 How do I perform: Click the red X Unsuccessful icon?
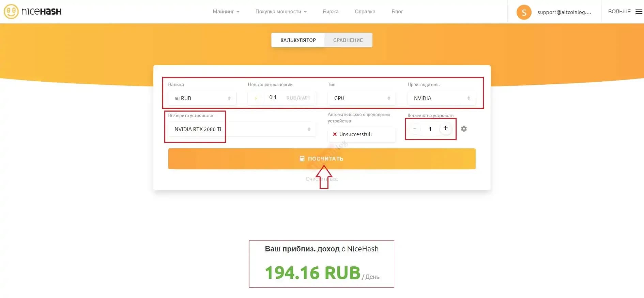[x=335, y=134]
